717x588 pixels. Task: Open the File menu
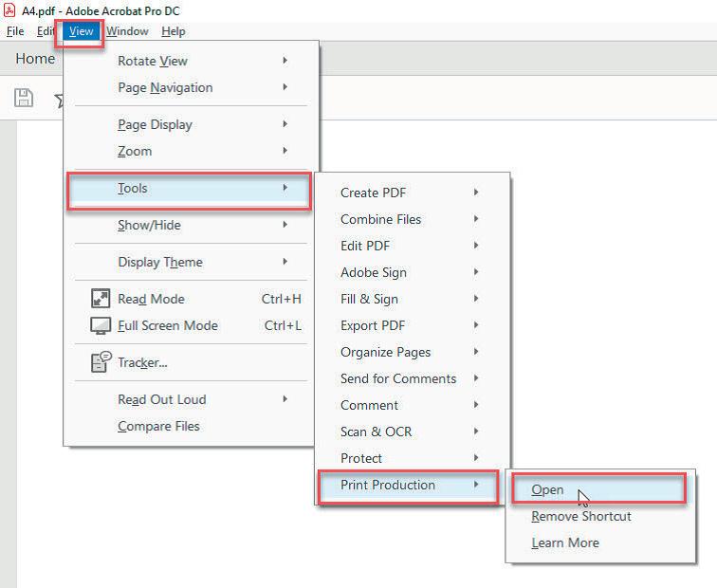tap(15, 31)
